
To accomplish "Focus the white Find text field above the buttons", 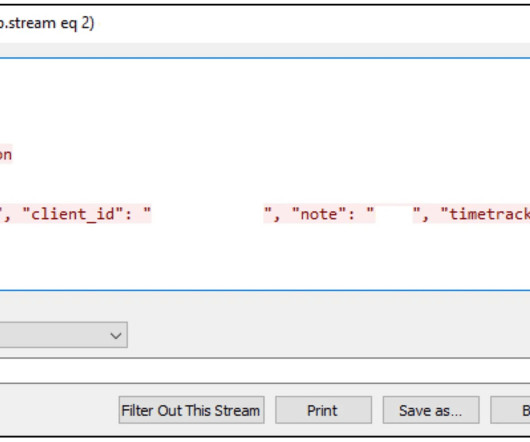I will [265, 370].
